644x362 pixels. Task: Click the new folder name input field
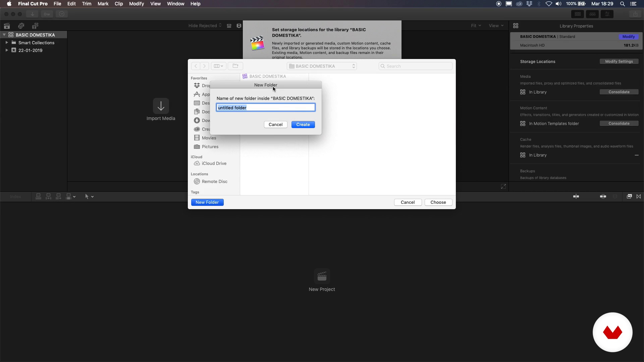pos(266,108)
